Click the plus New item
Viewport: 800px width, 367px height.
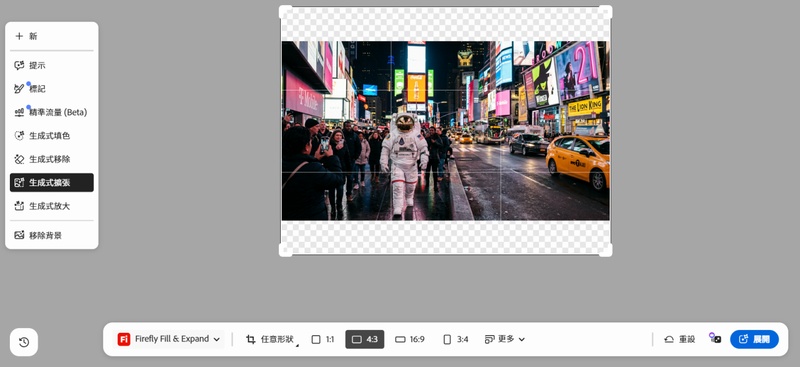(52, 36)
